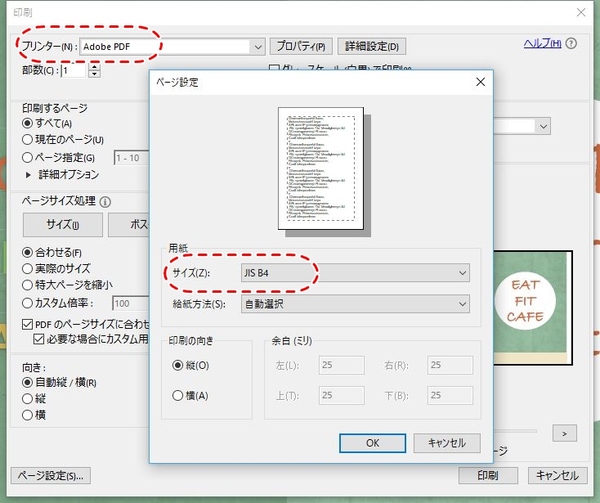Open the サイズ(Z) JIS B4 dropdown
This screenshot has width=600, height=503.
click(355, 273)
